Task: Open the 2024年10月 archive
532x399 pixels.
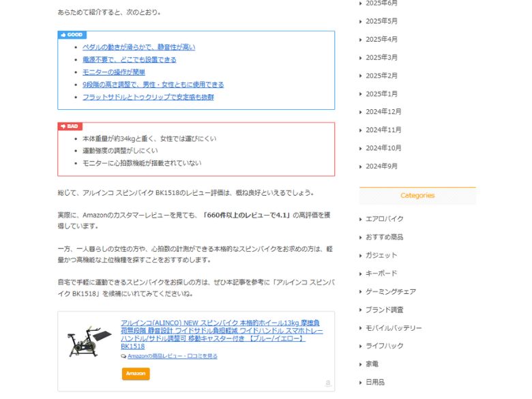Action: tap(383, 148)
